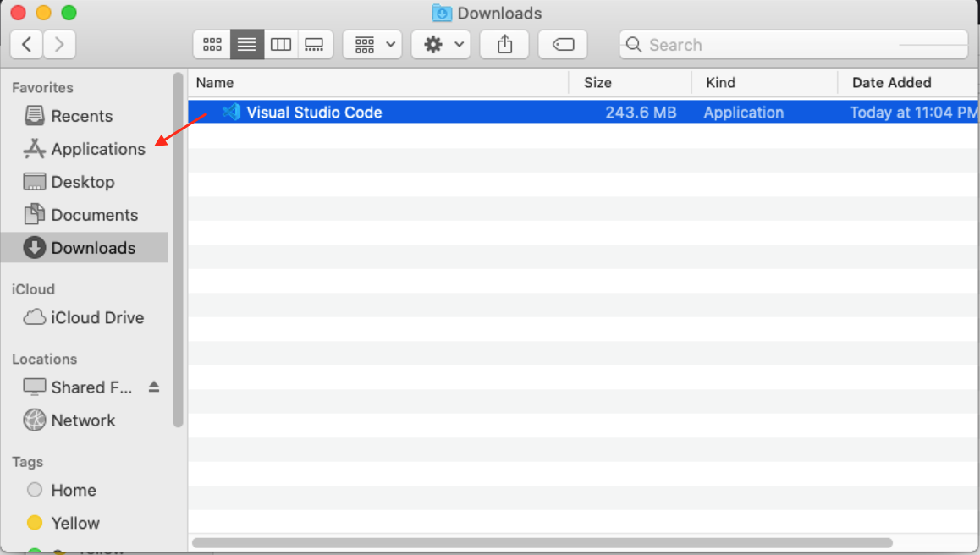Open Documents in the sidebar
The image size is (980, 555).
coord(85,215)
